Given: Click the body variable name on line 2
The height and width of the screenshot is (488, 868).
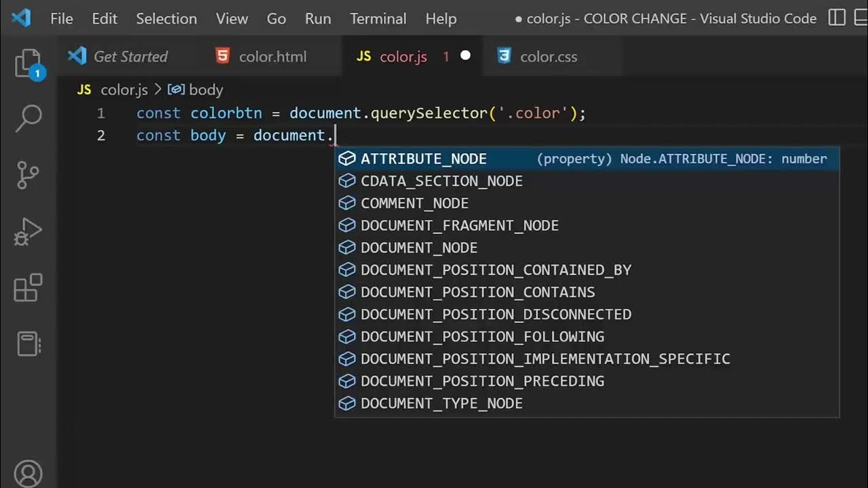Looking at the screenshot, I should tap(208, 136).
